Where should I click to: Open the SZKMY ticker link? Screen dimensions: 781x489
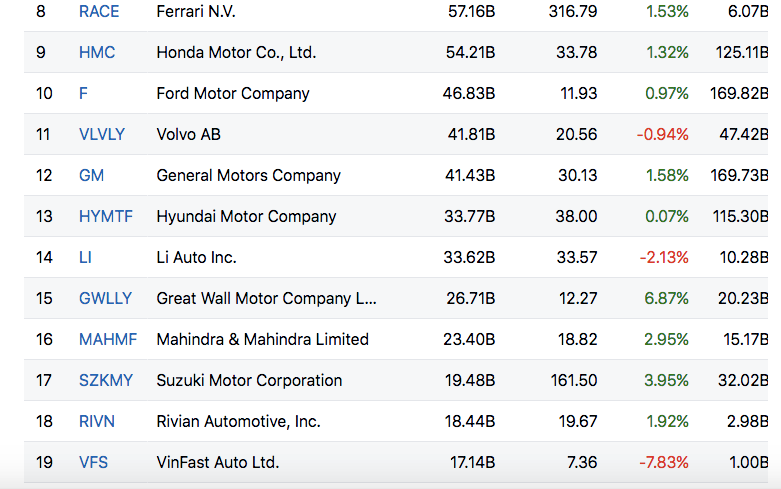click(x=105, y=380)
